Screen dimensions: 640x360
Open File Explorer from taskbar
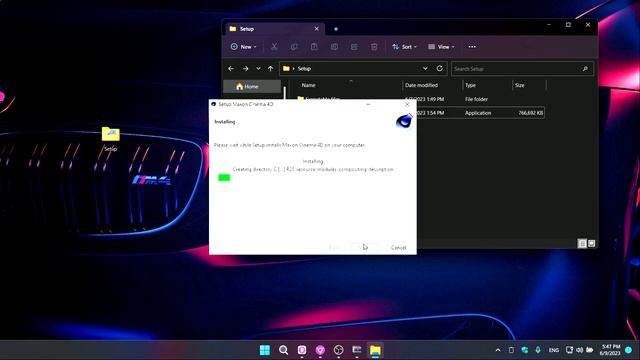pos(375,350)
